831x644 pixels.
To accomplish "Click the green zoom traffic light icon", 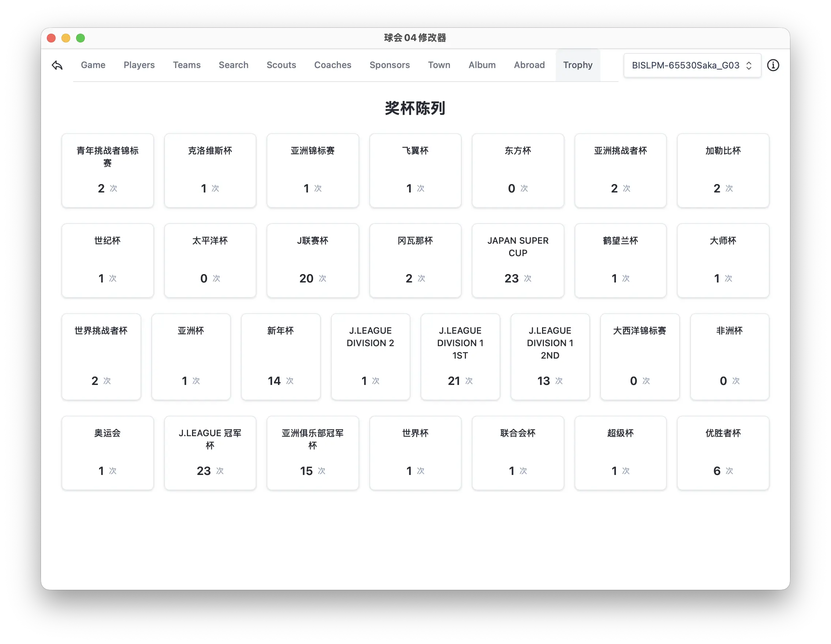I will (x=81, y=38).
